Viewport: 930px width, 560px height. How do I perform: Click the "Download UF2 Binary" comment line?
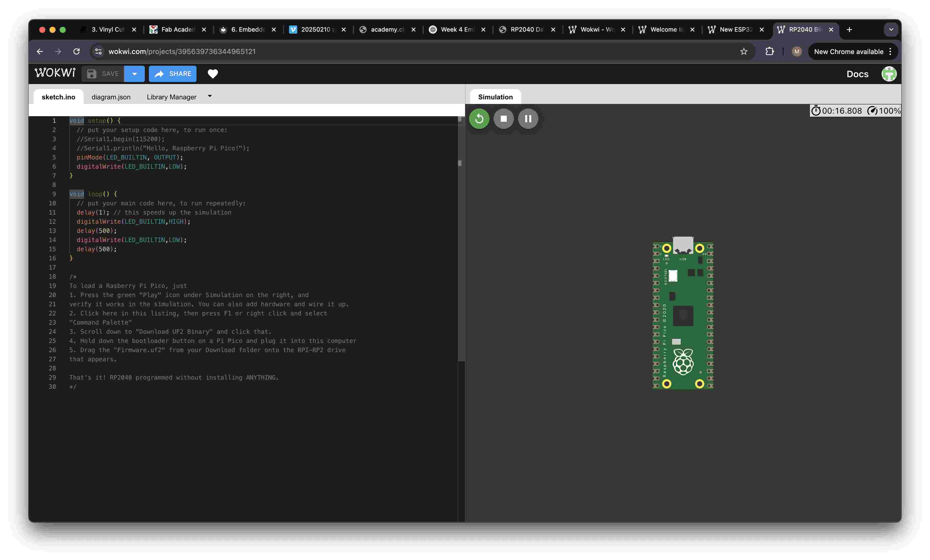point(170,332)
